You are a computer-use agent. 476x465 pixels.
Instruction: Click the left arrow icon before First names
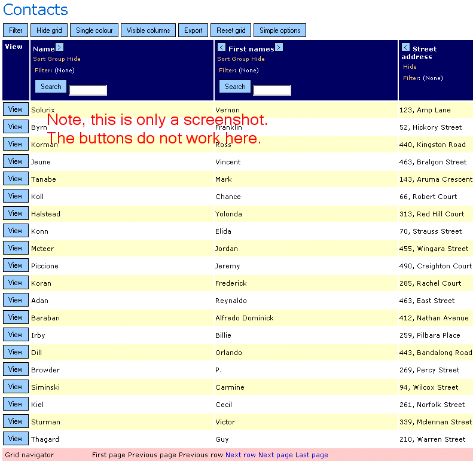221,47
